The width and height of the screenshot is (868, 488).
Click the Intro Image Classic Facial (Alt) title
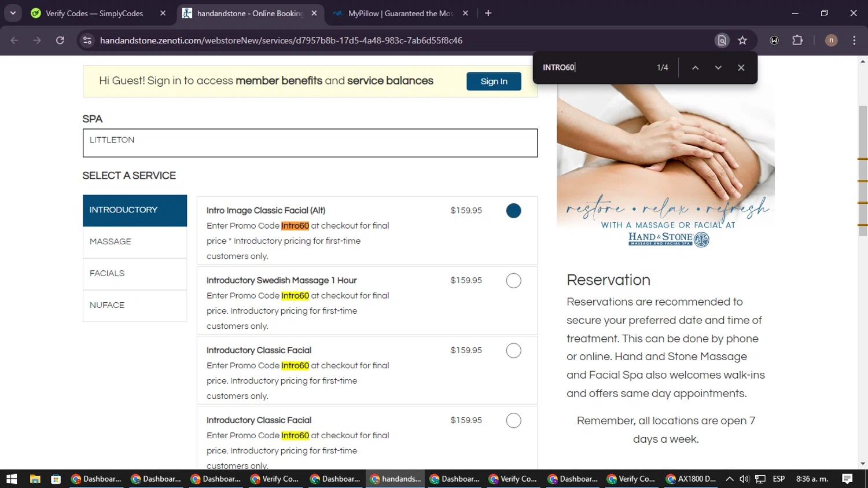point(266,211)
